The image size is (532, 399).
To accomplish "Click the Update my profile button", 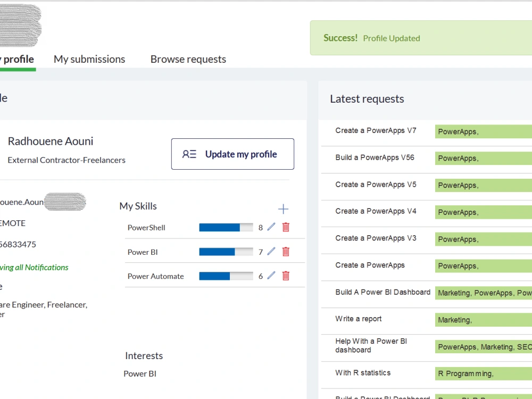I will tap(232, 154).
